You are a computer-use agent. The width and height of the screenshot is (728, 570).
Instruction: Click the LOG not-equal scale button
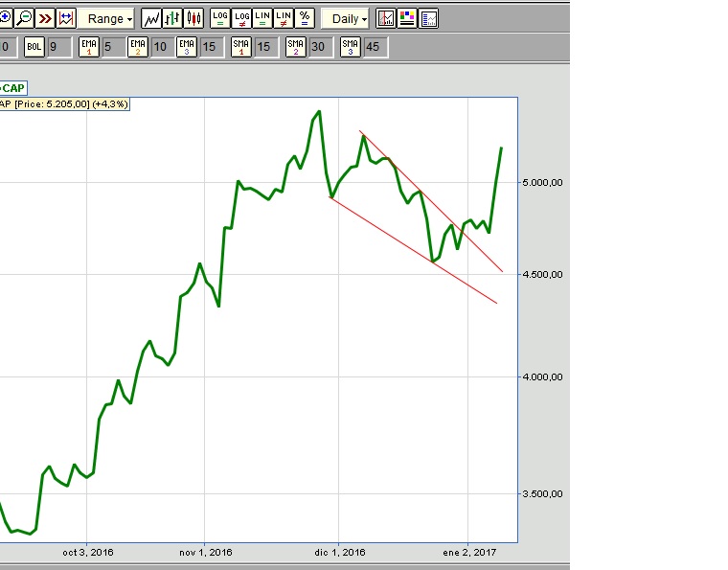[241, 18]
